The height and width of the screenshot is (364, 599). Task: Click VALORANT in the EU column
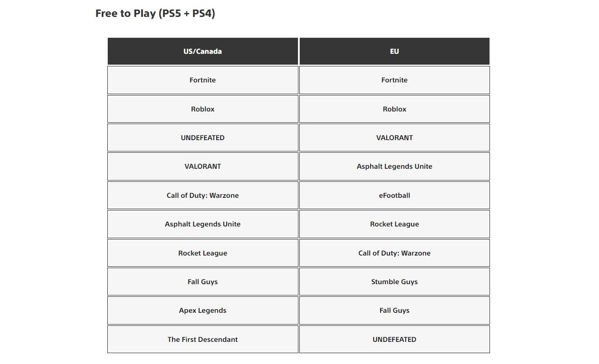(394, 138)
